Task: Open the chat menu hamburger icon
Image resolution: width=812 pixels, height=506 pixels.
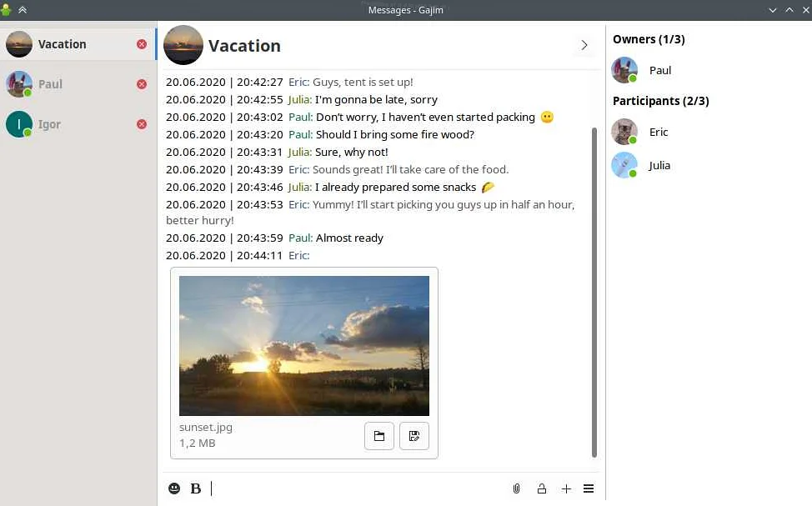Action: click(589, 488)
